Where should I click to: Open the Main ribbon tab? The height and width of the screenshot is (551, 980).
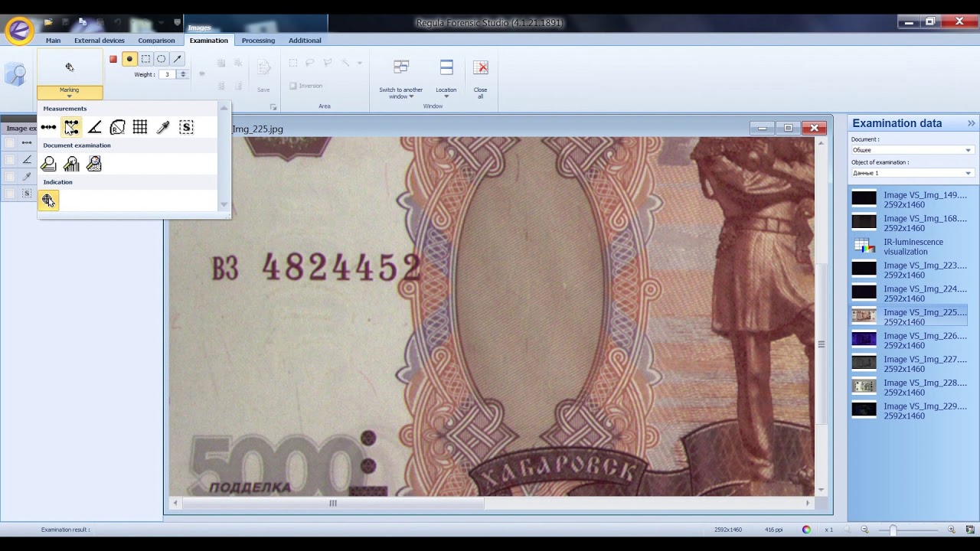coord(53,41)
